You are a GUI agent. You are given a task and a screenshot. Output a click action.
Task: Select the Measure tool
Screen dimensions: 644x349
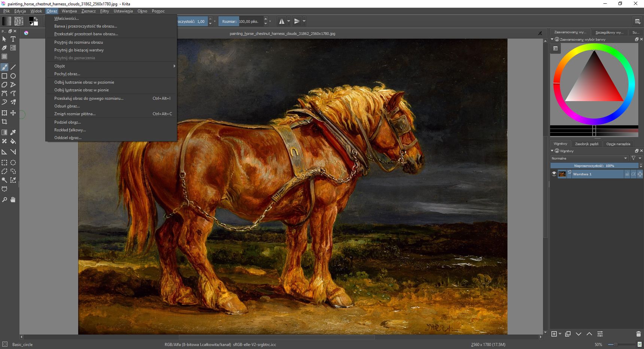[13, 152]
